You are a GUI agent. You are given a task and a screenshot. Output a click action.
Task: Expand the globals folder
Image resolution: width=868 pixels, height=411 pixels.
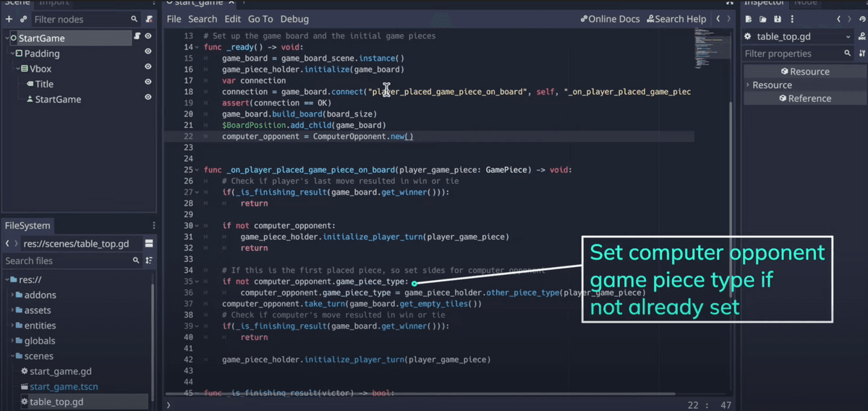13,341
